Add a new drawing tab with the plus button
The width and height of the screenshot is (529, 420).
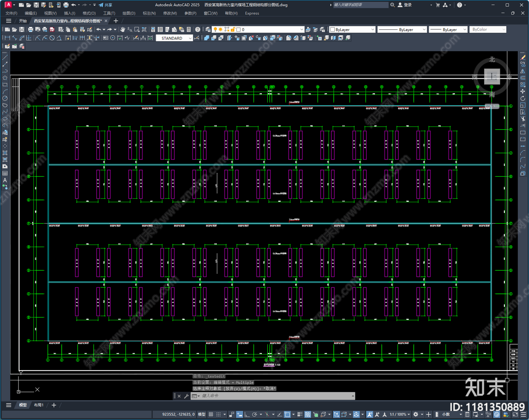coord(116,21)
